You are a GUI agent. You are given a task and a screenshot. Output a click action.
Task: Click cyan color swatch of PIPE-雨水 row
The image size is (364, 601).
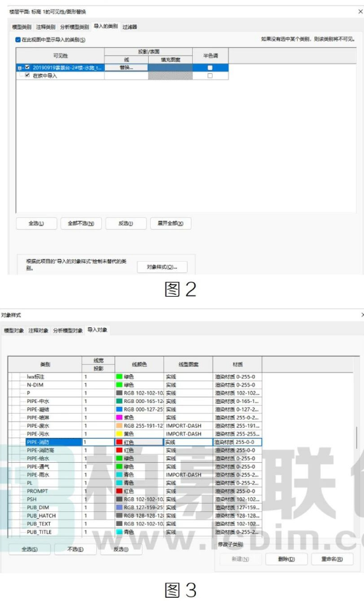(119, 474)
